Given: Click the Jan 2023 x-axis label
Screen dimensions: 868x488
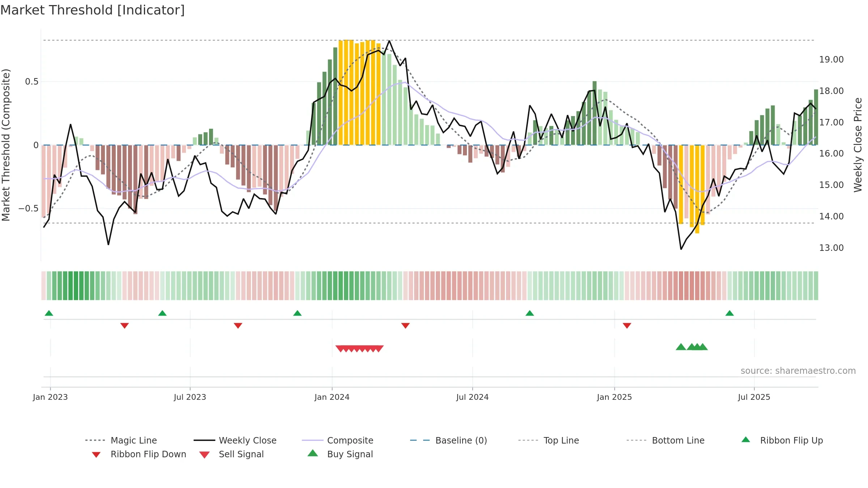Looking at the screenshot, I should pos(50,397).
